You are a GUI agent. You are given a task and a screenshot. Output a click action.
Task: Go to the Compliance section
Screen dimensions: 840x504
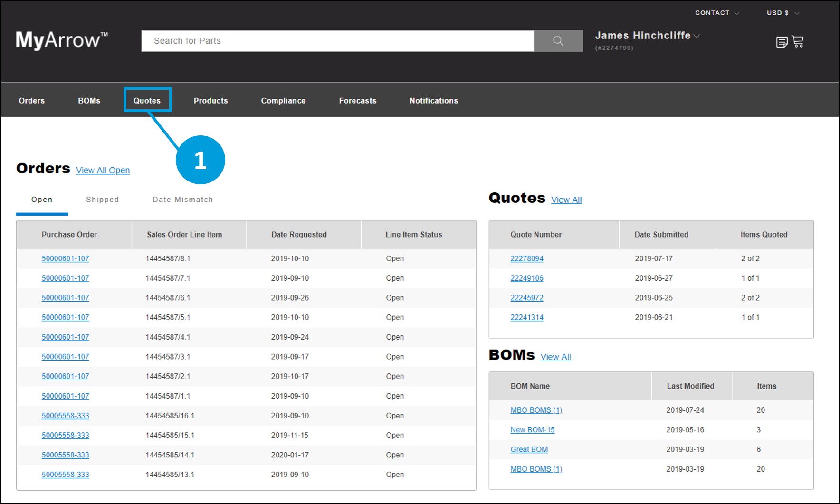[x=283, y=100]
